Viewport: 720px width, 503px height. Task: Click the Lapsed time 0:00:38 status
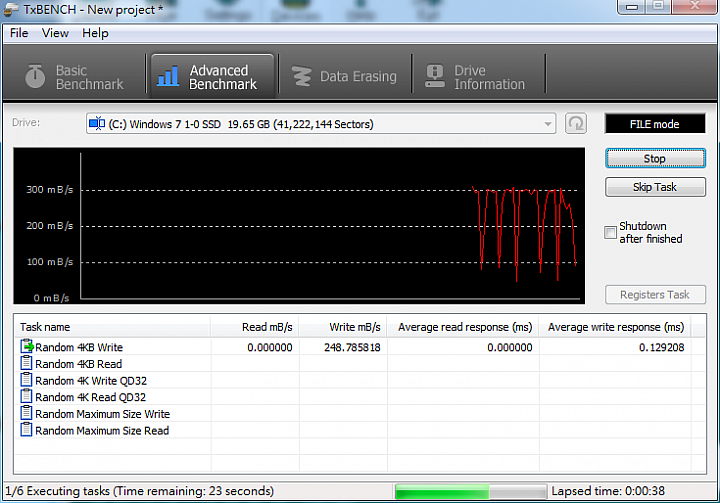click(608, 491)
